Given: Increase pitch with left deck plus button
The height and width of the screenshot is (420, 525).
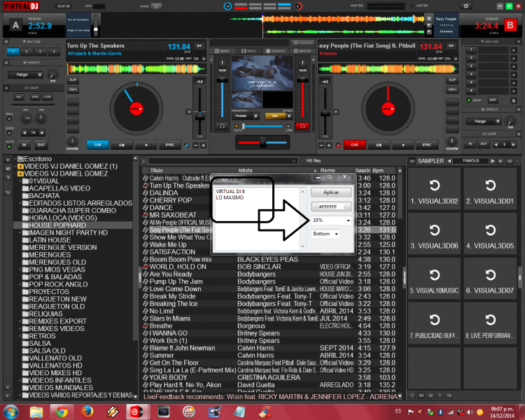Looking at the screenshot, I should pyautogui.click(x=203, y=146).
